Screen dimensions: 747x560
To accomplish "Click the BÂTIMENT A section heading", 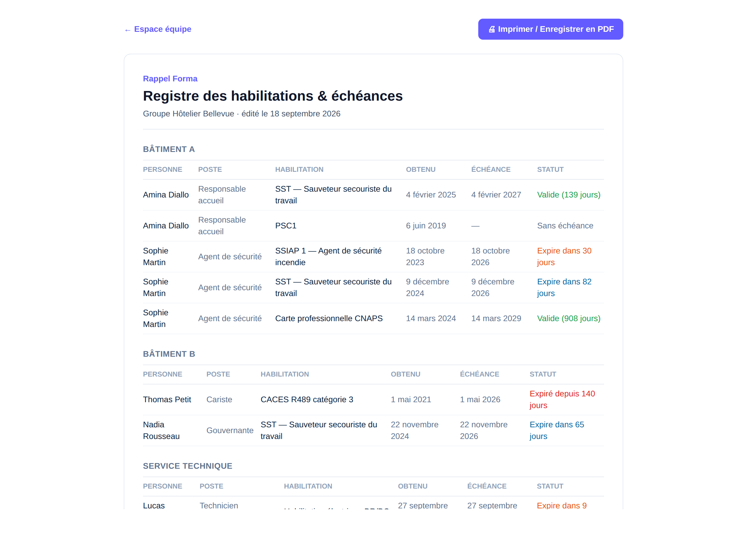I will [169, 149].
